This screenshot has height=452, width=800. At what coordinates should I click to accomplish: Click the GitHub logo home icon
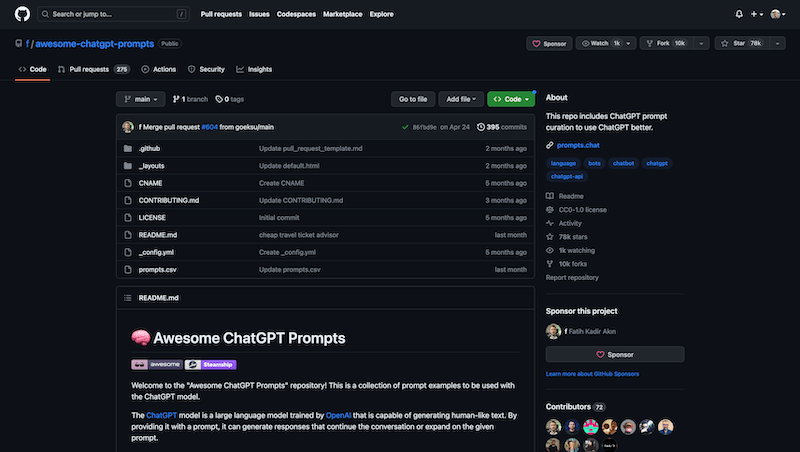tap(20, 14)
